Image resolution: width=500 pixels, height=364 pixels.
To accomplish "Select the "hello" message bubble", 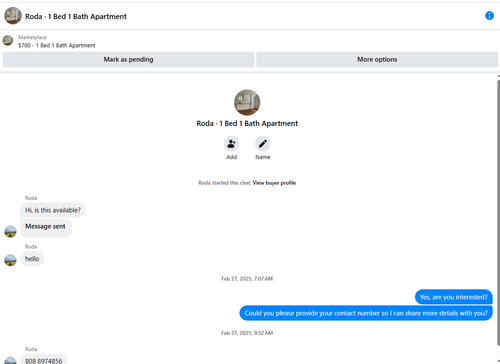I will coord(32,259).
